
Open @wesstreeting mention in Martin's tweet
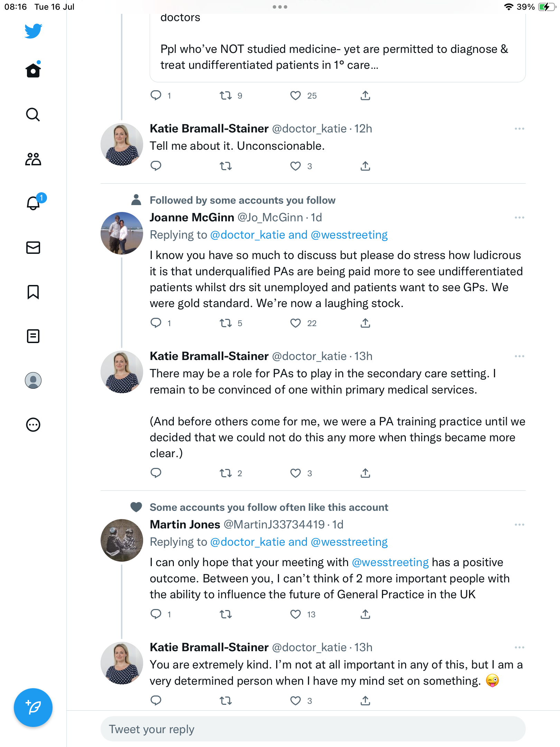click(390, 562)
